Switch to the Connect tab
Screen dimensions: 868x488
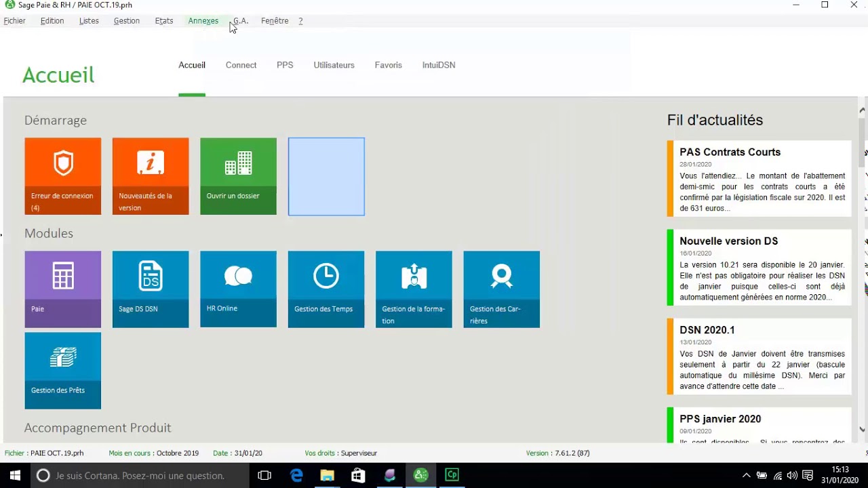click(241, 65)
